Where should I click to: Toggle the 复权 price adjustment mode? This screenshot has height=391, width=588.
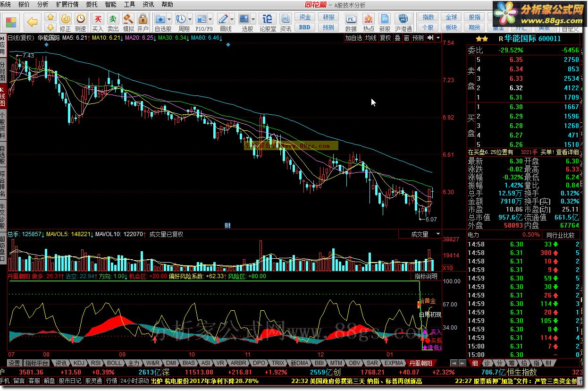tap(386, 38)
